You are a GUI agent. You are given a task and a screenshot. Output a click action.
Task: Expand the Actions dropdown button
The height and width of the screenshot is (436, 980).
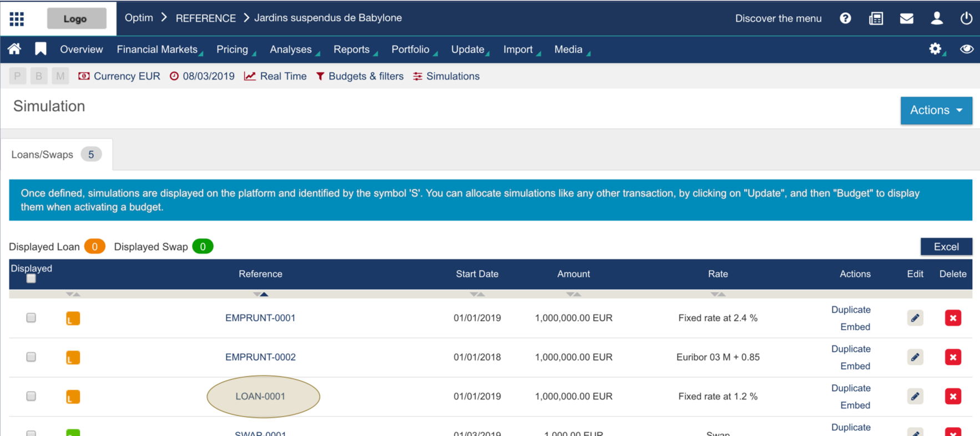(x=936, y=110)
